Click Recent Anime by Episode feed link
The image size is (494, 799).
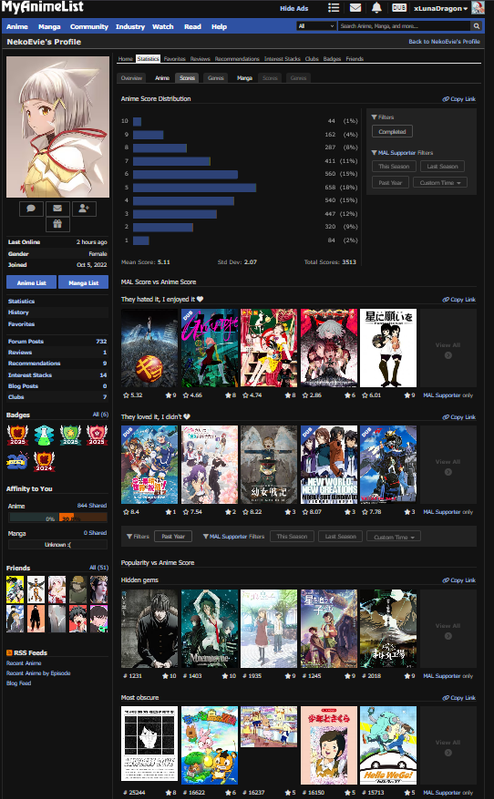[x=38, y=673]
